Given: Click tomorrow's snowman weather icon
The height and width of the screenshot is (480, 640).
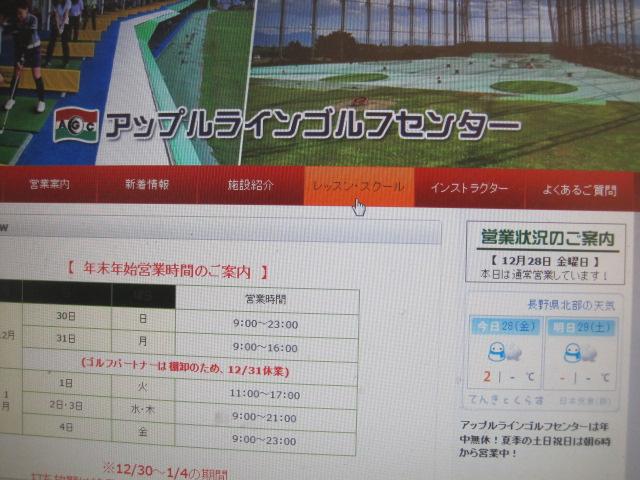Looking at the screenshot, I should click(580, 353).
